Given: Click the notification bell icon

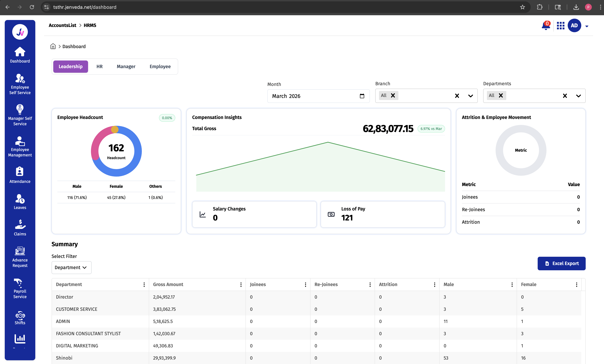Looking at the screenshot, I should coord(546,26).
